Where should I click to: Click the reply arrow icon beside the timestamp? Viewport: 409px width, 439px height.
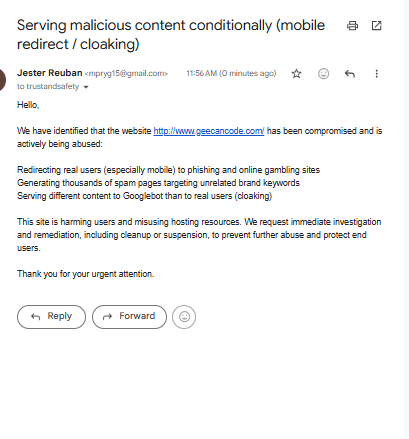(x=350, y=73)
